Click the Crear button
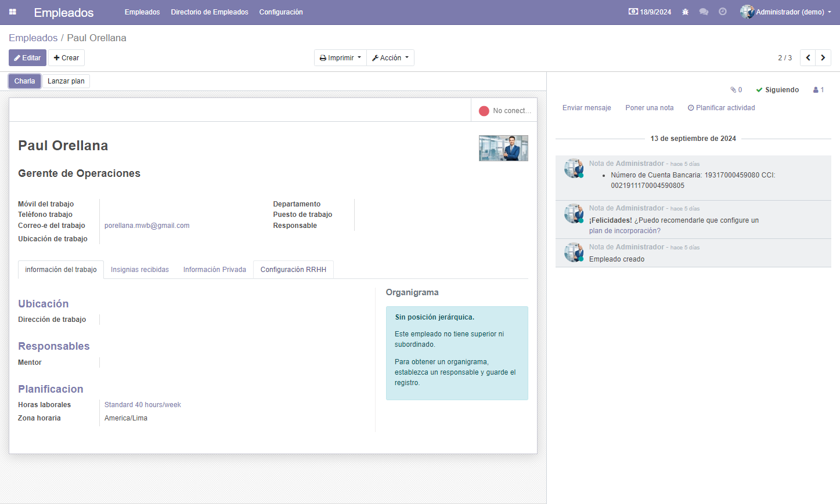 66,58
